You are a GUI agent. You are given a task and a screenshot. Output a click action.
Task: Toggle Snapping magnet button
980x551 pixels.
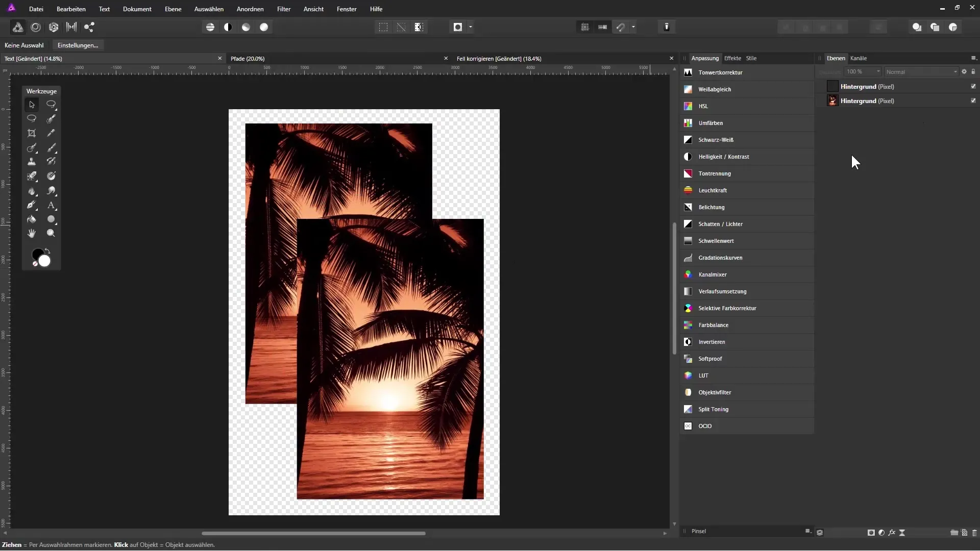click(621, 27)
